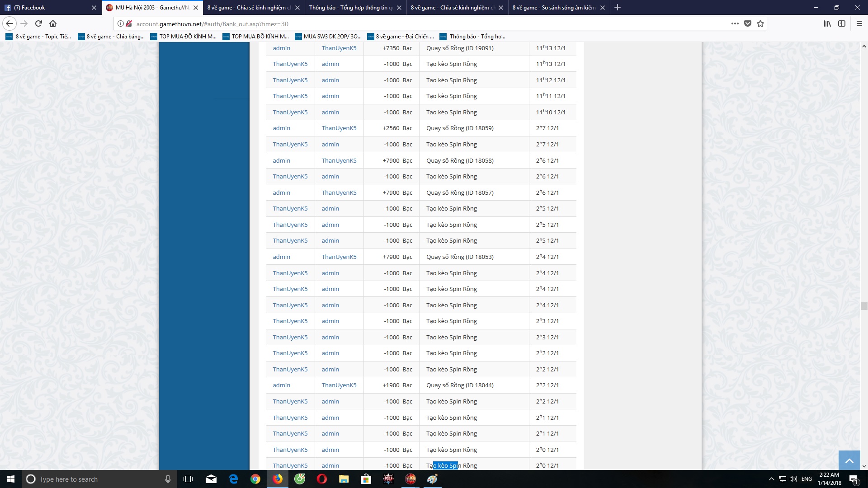Close the MU Hà Nội 2003 tab
Viewport: 868px width, 488px height.
click(x=196, y=8)
